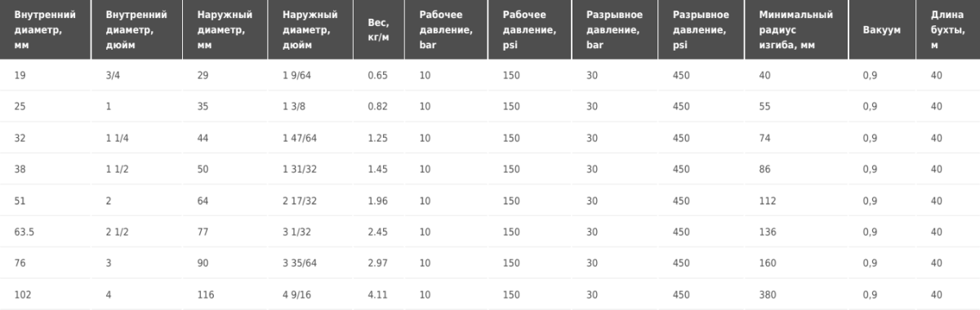Select the 'Наружный диаметр, мм' header
The height and width of the screenshot is (310, 980).
(x=228, y=30)
